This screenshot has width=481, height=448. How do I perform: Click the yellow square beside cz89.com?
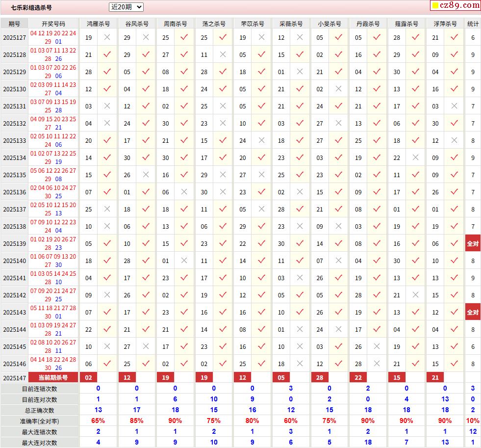pyautogui.click(x=434, y=6)
